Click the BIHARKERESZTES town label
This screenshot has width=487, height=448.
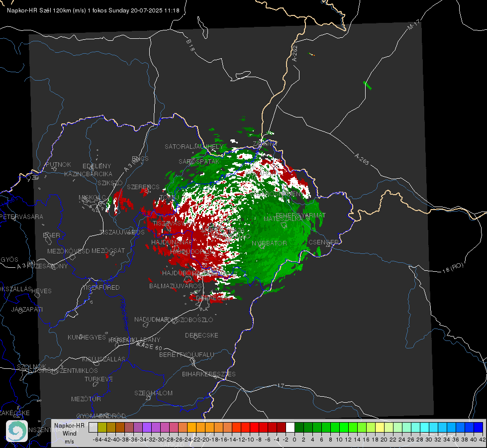pyautogui.click(x=209, y=374)
